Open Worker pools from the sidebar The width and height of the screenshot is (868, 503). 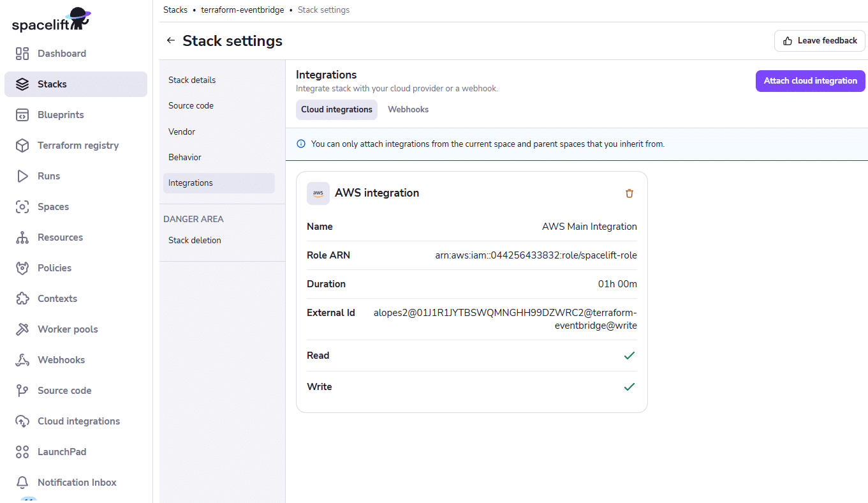pos(76,329)
